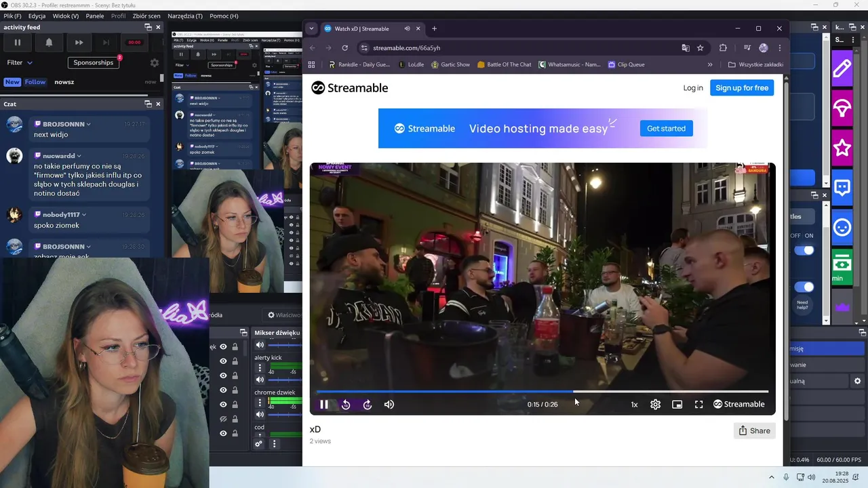Share the xD video
The image size is (868, 488).
754,430
